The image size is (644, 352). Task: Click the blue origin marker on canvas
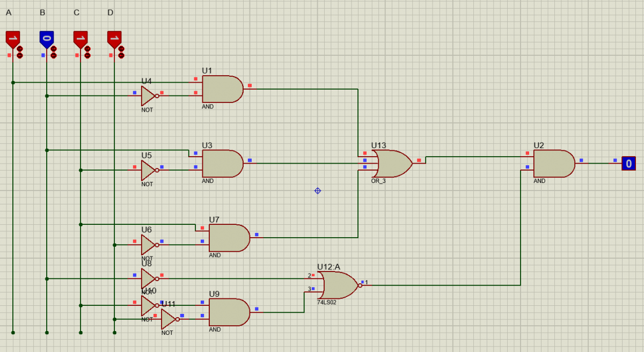tap(317, 190)
